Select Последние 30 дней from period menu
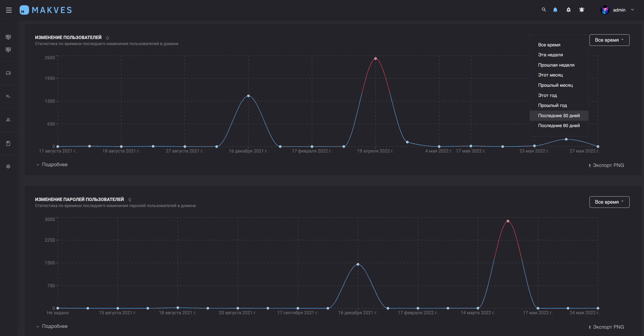The image size is (644, 336). tap(559, 116)
